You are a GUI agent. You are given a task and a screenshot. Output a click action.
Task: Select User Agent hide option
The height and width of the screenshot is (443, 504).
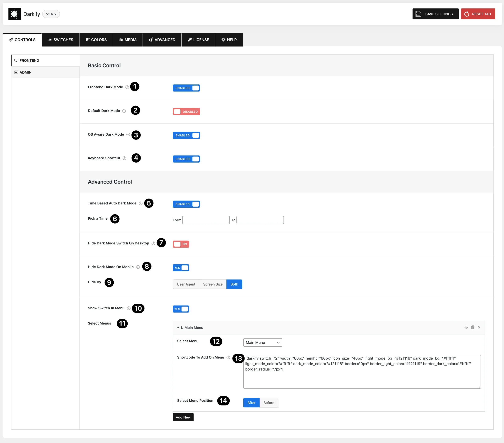pyautogui.click(x=186, y=284)
